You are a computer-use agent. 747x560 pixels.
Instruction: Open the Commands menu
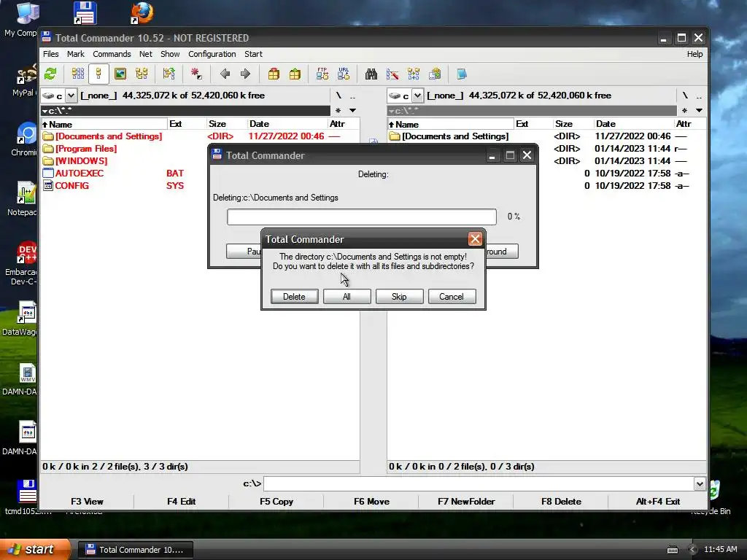tap(112, 54)
